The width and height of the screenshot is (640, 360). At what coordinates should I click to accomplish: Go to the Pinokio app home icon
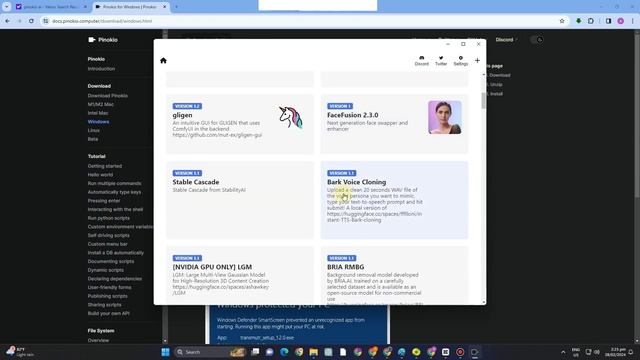(x=163, y=60)
